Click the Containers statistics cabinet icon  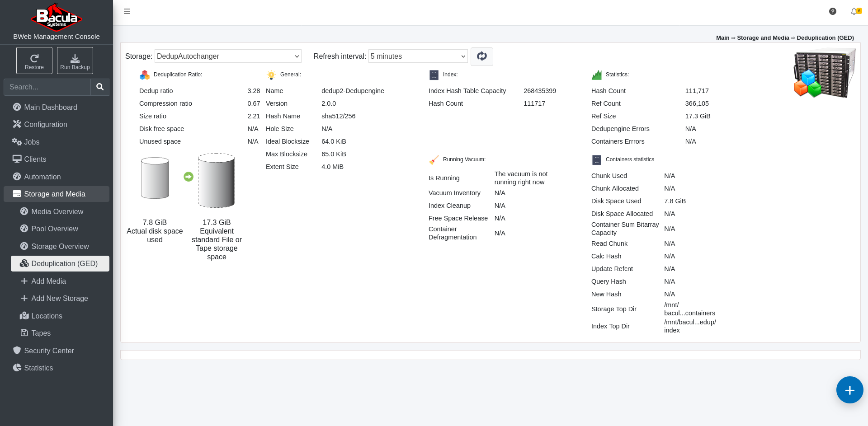[x=597, y=159]
